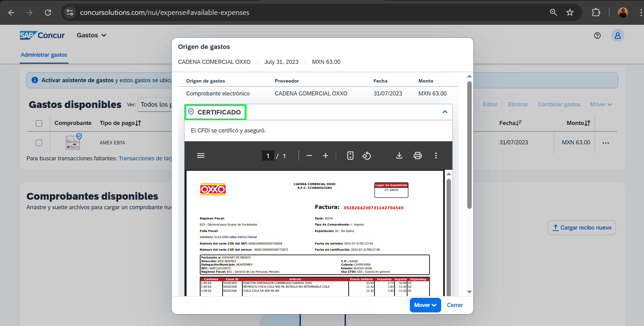Go back to the previous browser page
644x326 pixels.
[11, 13]
